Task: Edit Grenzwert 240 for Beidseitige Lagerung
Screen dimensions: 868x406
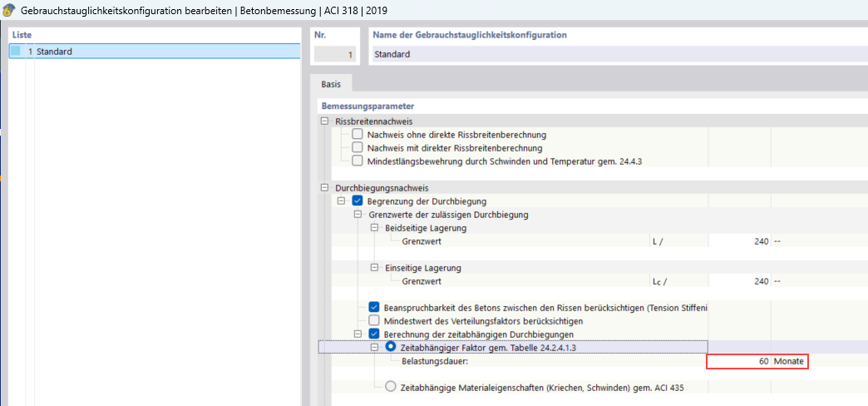Action: 739,241
